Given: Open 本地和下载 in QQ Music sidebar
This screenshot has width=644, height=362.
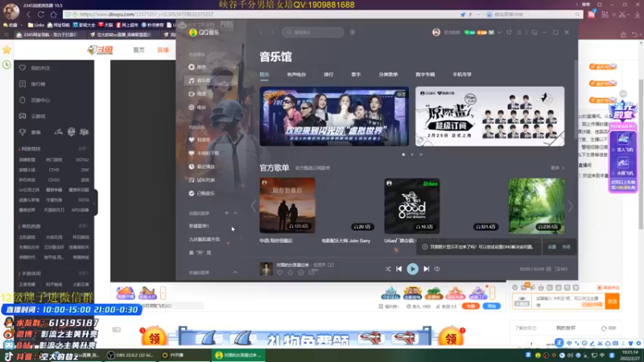Looking at the screenshot, I should [204, 153].
